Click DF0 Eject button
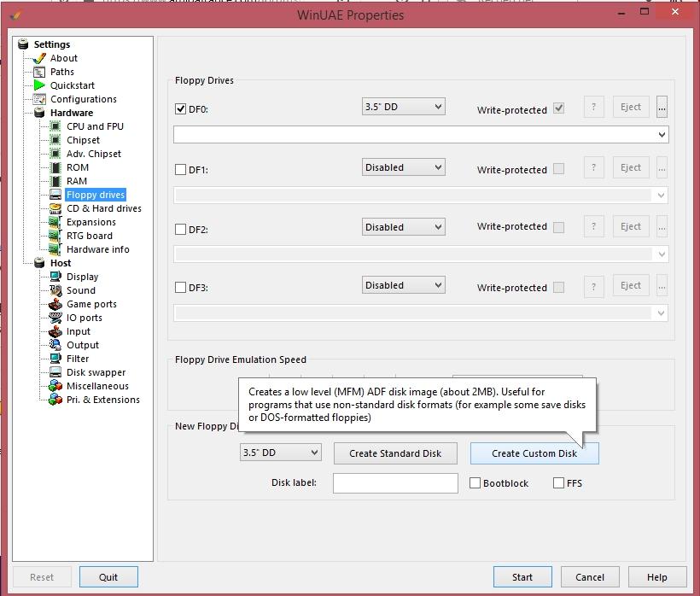The image size is (700, 596). [631, 107]
